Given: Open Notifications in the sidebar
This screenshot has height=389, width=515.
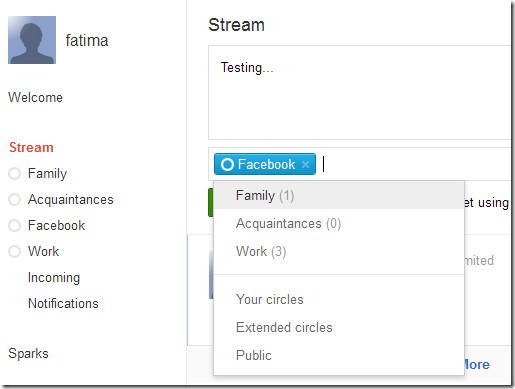Looking at the screenshot, I should coord(63,303).
